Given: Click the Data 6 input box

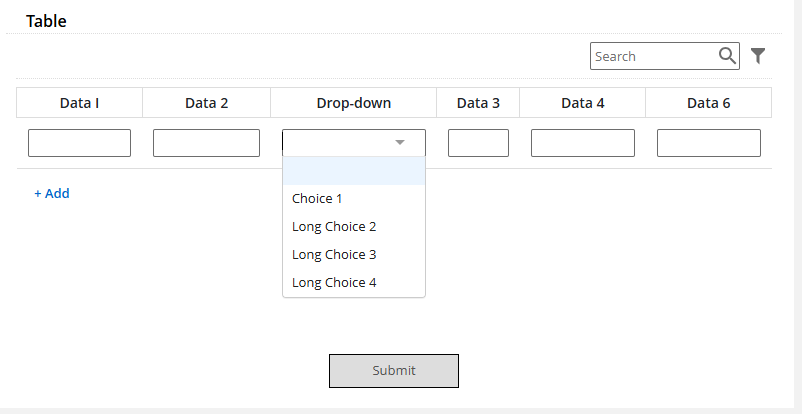Looking at the screenshot, I should coord(708,143).
